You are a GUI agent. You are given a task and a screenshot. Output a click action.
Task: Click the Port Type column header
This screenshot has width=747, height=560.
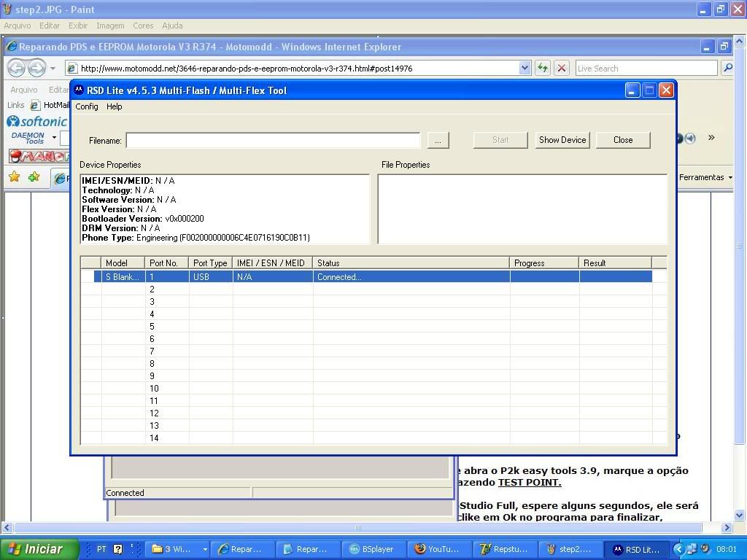211,262
